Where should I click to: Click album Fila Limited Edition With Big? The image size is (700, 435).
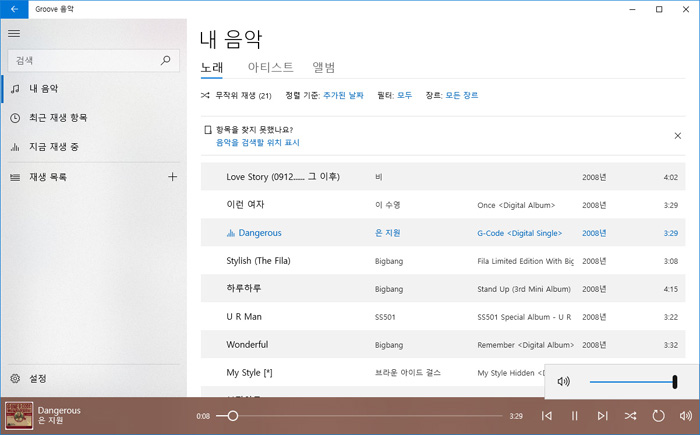pos(525,261)
